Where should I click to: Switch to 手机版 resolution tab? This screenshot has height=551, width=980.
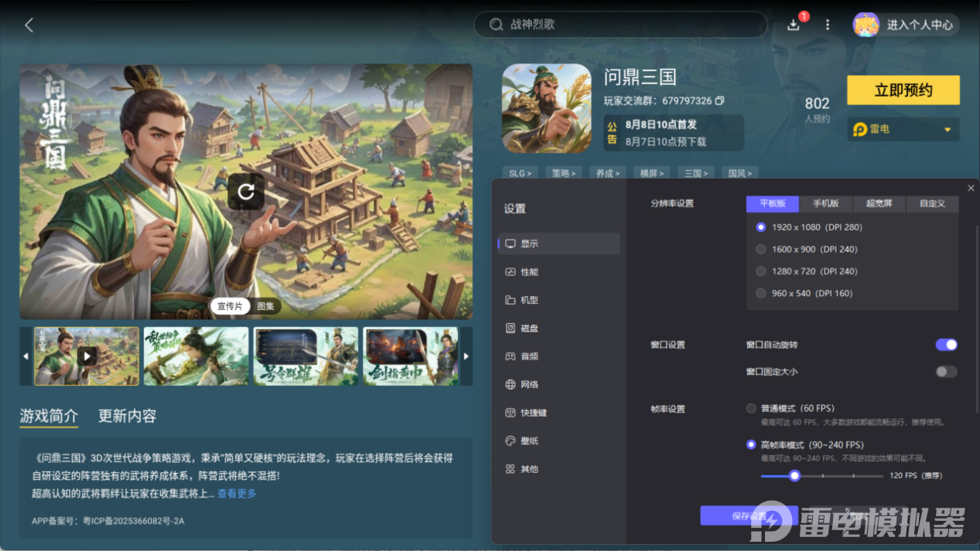click(825, 203)
